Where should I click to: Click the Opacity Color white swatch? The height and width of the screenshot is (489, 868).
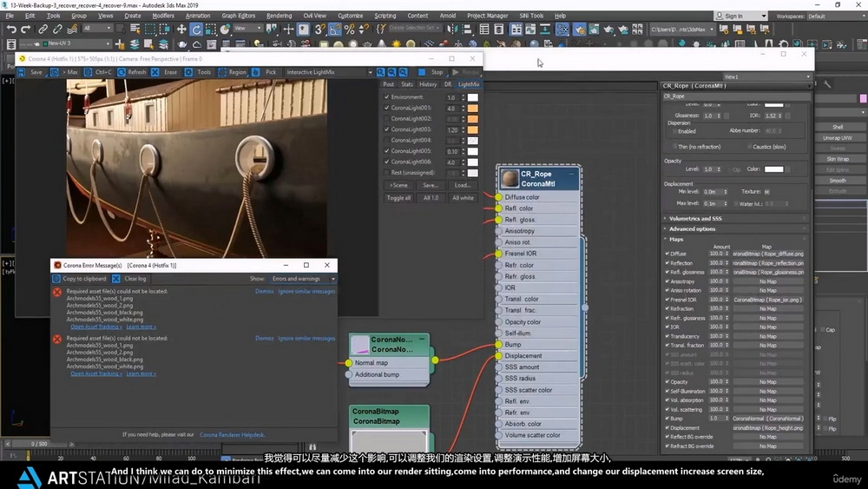(x=774, y=169)
